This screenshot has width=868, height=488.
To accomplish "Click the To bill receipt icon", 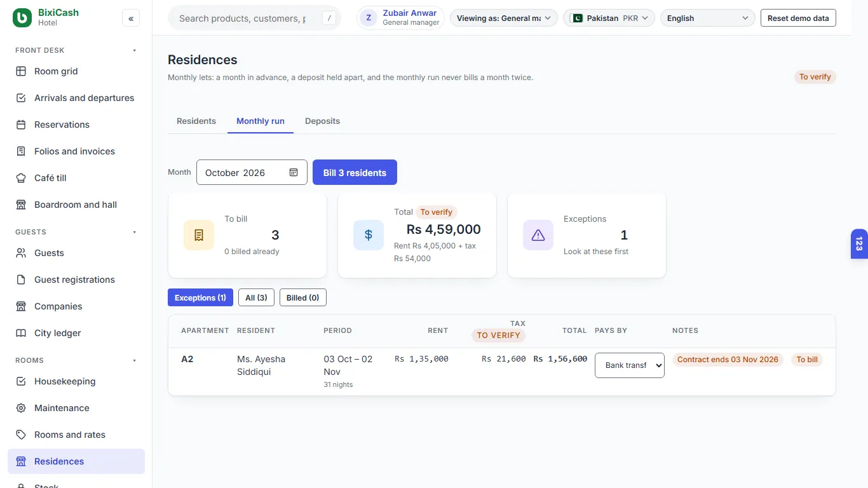I will coord(199,235).
